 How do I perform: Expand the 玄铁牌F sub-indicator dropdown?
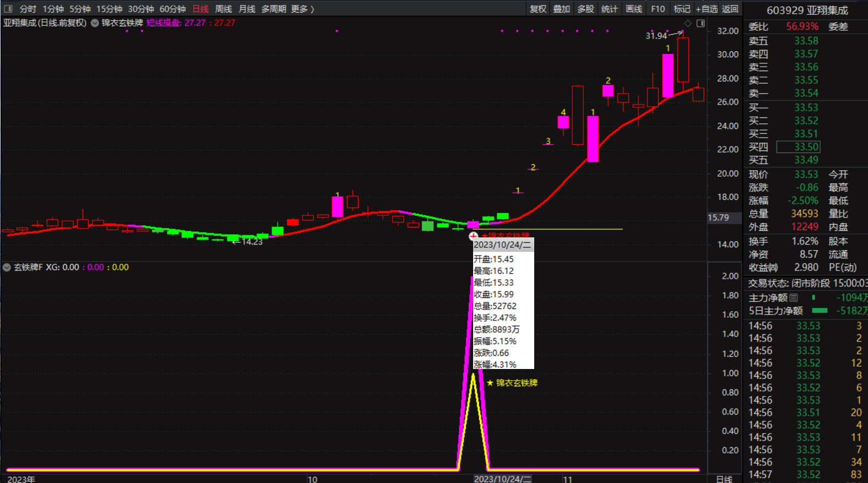point(7,267)
